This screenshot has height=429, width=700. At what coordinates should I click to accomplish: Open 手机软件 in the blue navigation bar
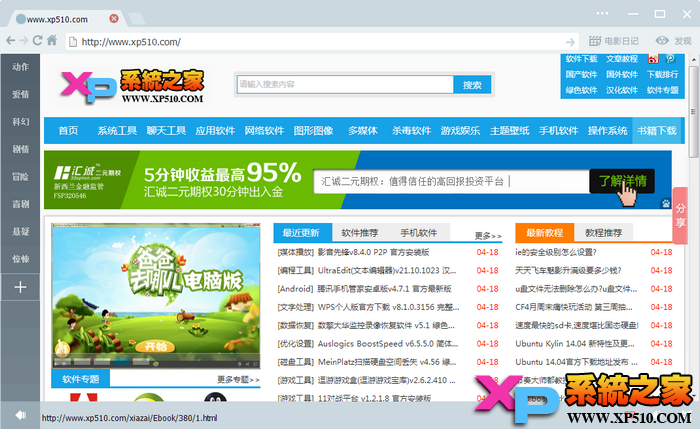coord(558,130)
